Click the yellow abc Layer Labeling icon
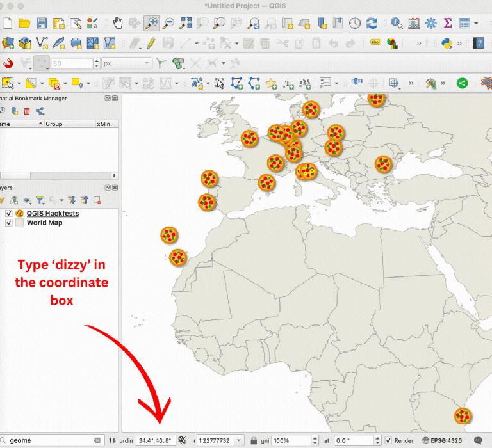492x448 pixels. point(375,42)
